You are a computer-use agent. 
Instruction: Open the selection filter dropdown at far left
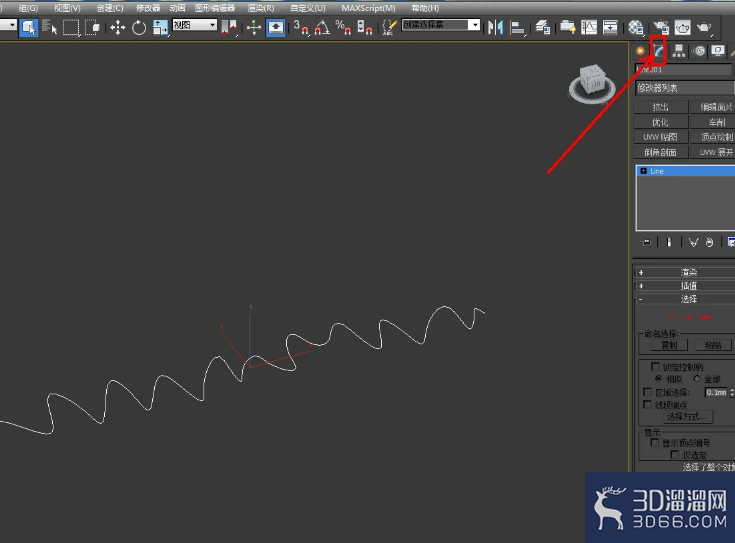click(8, 25)
